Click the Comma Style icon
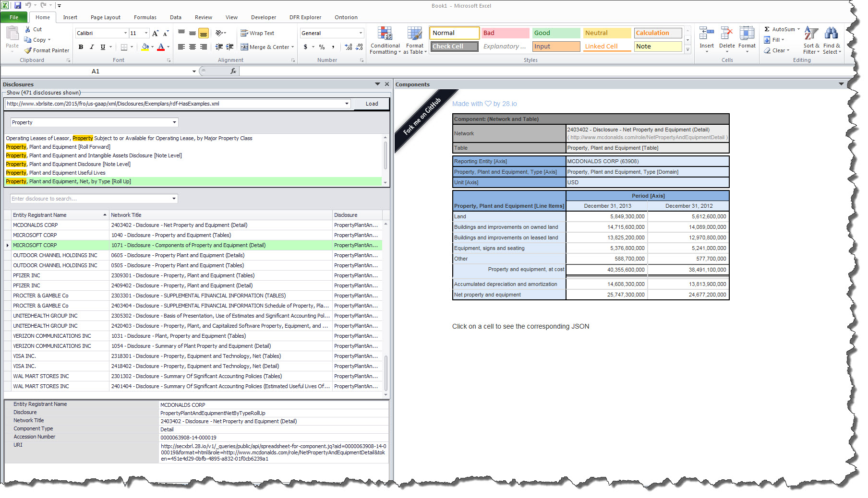The width and height of the screenshot is (868, 498). tap(333, 47)
